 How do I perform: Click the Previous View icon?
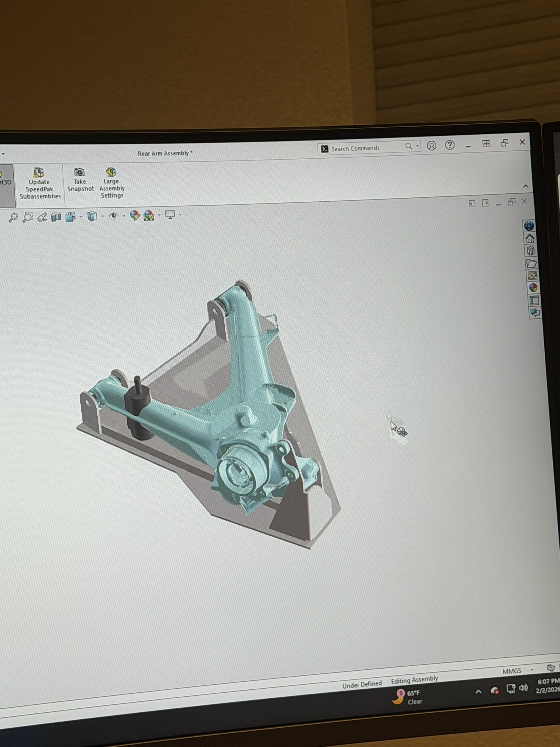pos(42,217)
